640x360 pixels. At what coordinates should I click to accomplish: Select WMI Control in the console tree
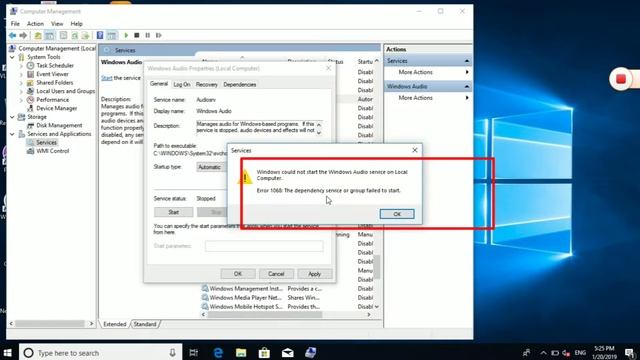(x=53, y=151)
